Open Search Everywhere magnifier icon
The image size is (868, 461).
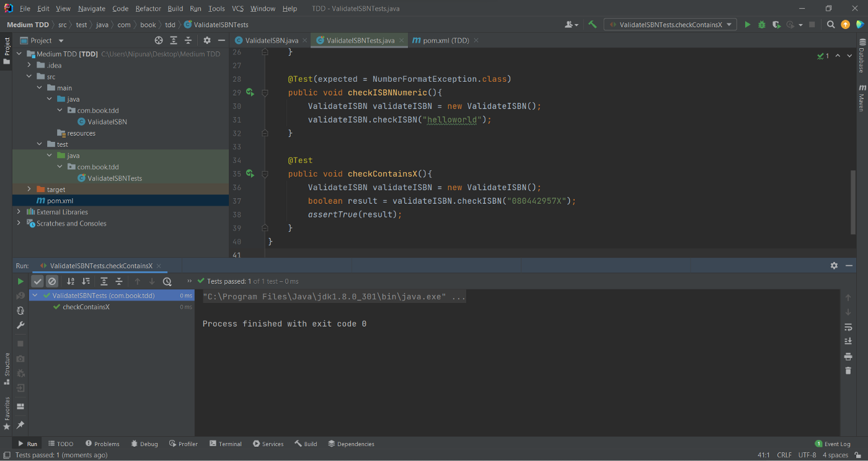click(x=831, y=25)
